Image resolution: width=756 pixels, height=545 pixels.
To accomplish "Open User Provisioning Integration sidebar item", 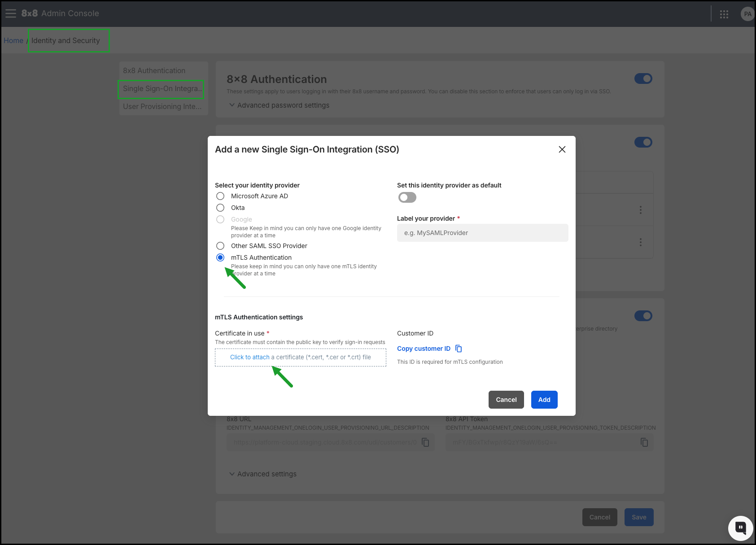I will [x=162, y=107].
